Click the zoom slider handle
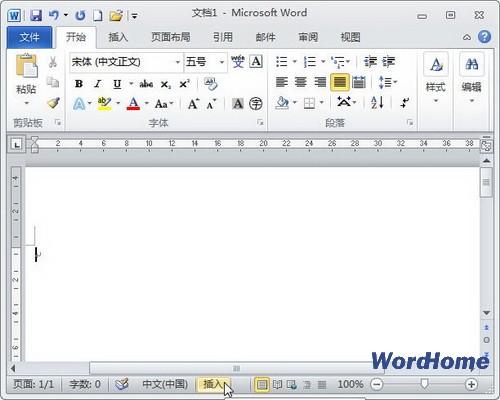 pos(424,384)
